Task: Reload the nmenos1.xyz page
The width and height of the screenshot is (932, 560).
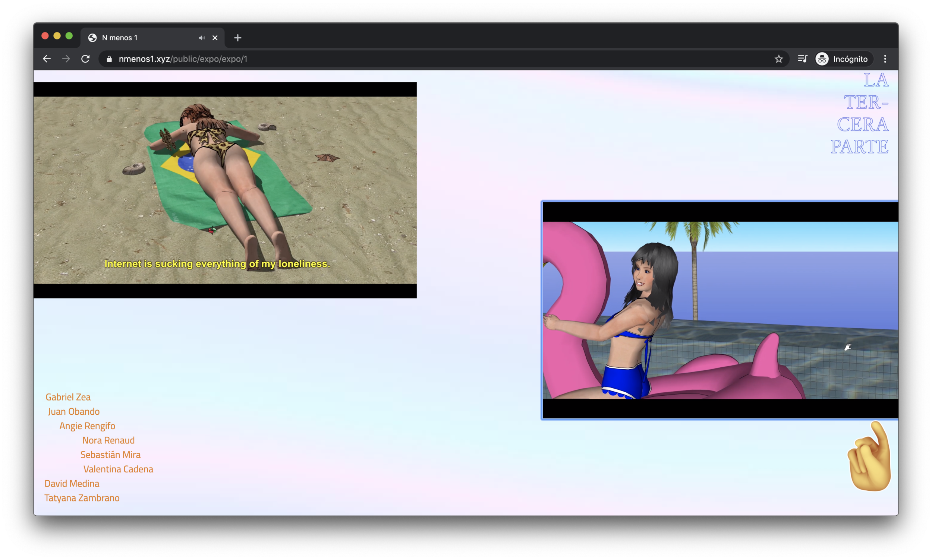Action: click(x=85, y=59)
